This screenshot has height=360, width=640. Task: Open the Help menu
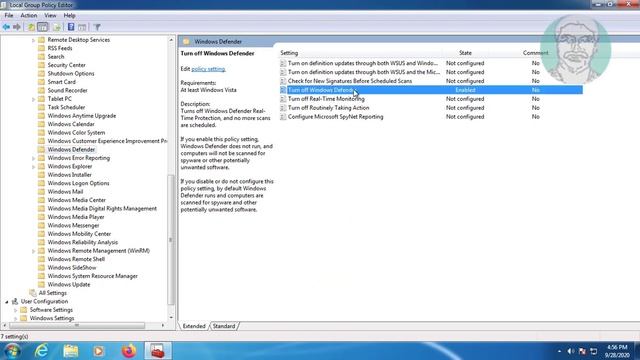click(69, 16)
